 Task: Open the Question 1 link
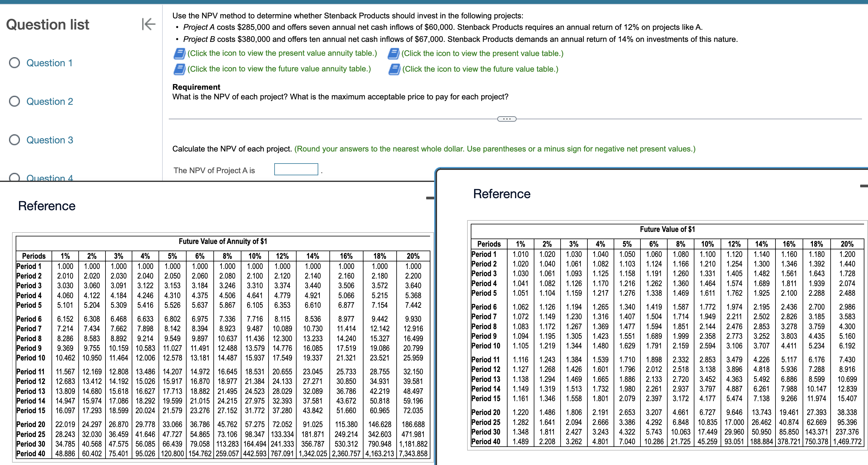[x=49, y=63]
